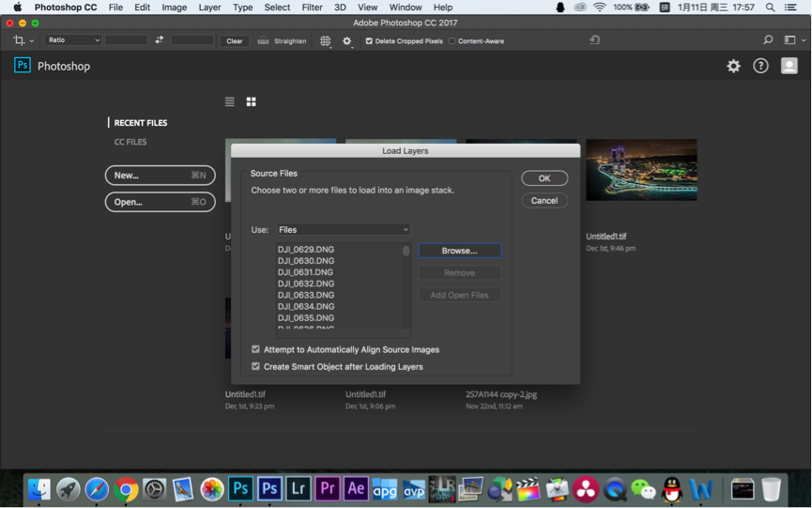The image size is (812, 508).
Task: Click the crop height input field
Action: 192,39
